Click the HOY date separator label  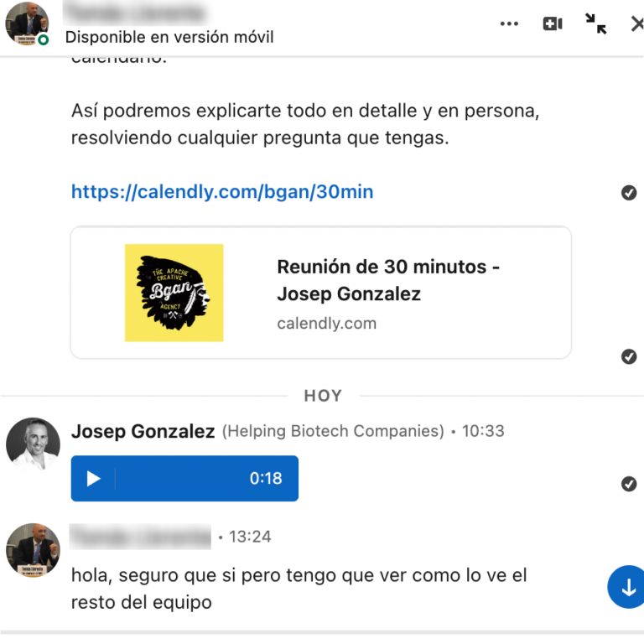coord(323,396)
